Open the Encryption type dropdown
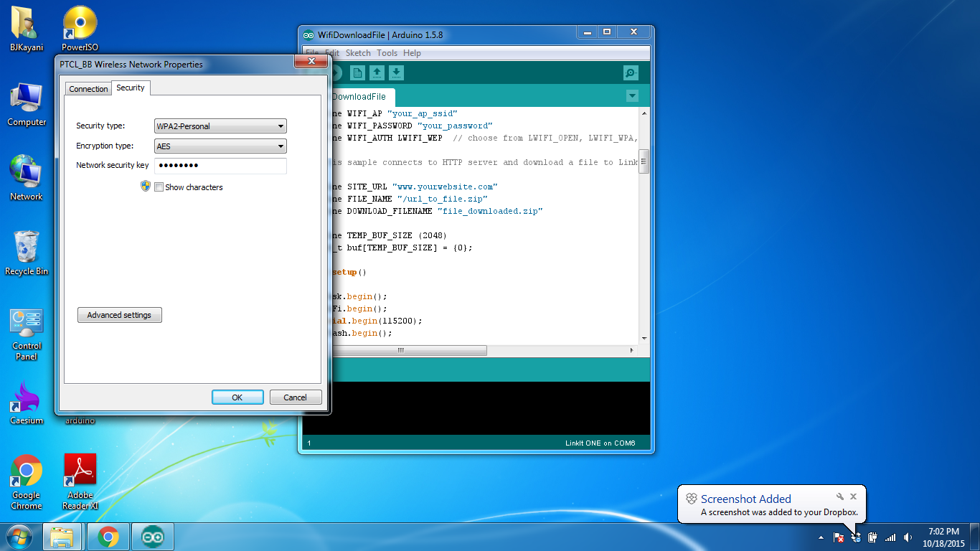980x551 pixels. 220,146
